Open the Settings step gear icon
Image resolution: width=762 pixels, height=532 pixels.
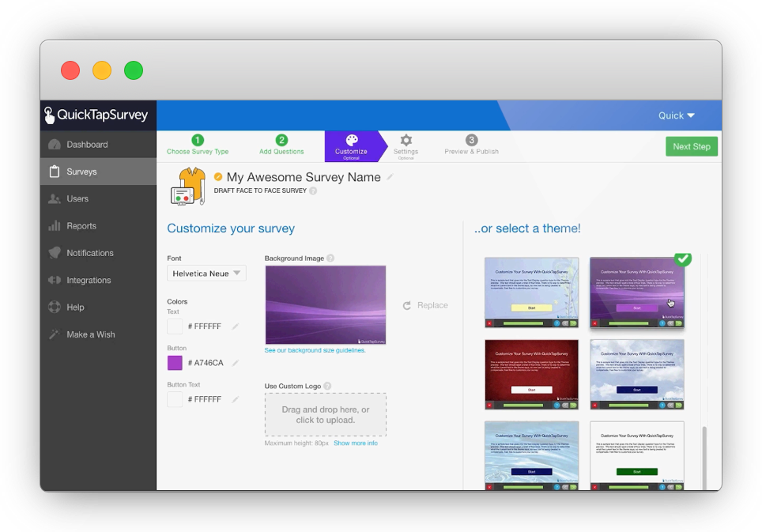[x=406, y=141]
